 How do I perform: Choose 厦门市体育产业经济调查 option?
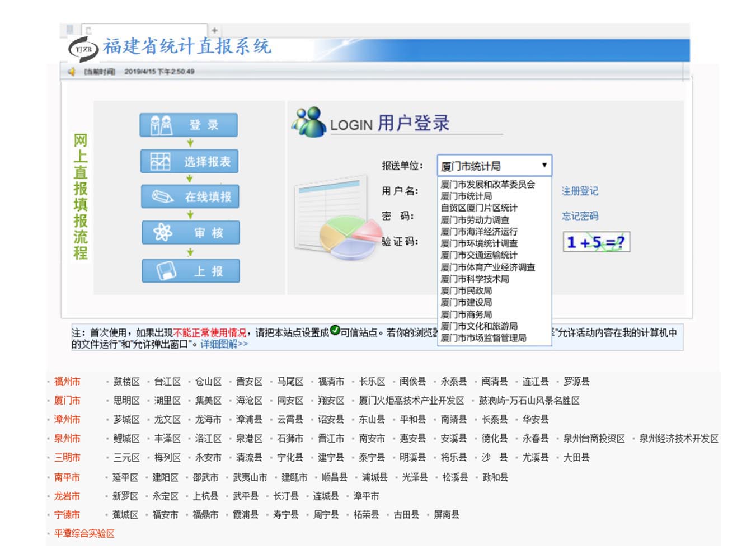click(x=487, y=267)
